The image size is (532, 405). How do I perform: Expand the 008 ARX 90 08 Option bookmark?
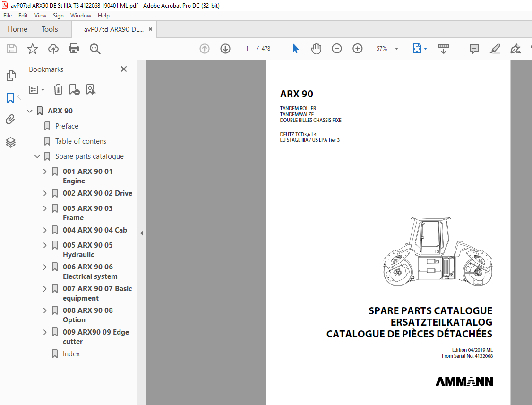(45, 310)
